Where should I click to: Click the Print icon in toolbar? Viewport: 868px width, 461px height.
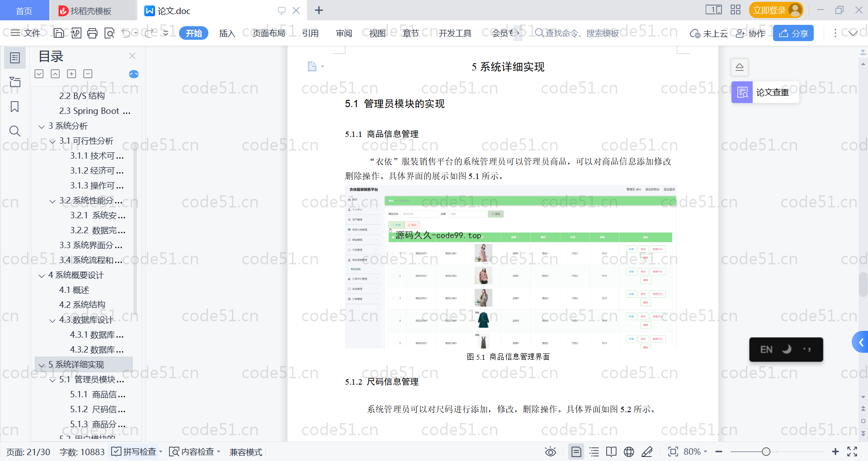(x=92, y=33)
